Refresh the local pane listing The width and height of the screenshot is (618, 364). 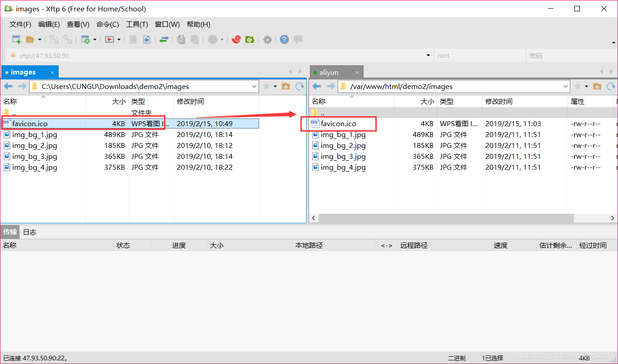click(x=299, y=86)
